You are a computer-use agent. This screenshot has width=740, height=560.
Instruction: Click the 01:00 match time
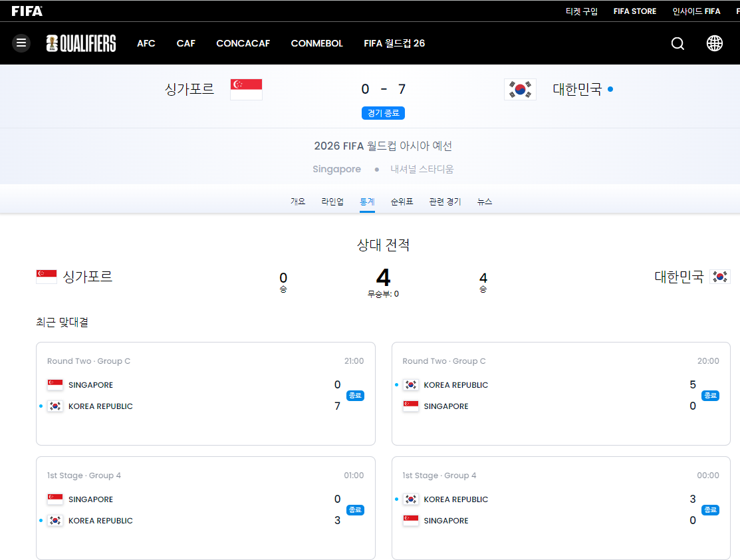[x=354, y=475]
